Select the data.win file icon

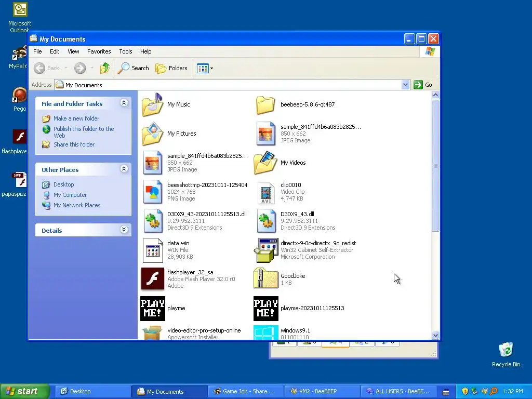[152, 250]
